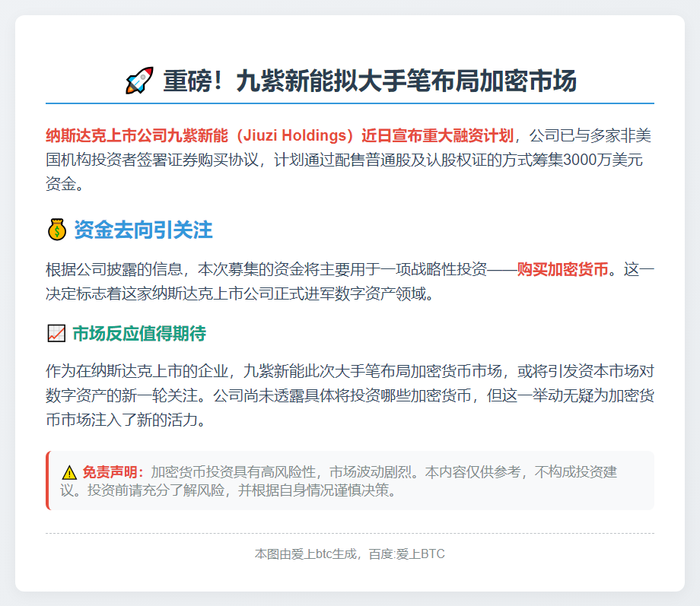Click the red left border of disclaimer box
The width and height of the screenshot is (700, 606).
47,481
